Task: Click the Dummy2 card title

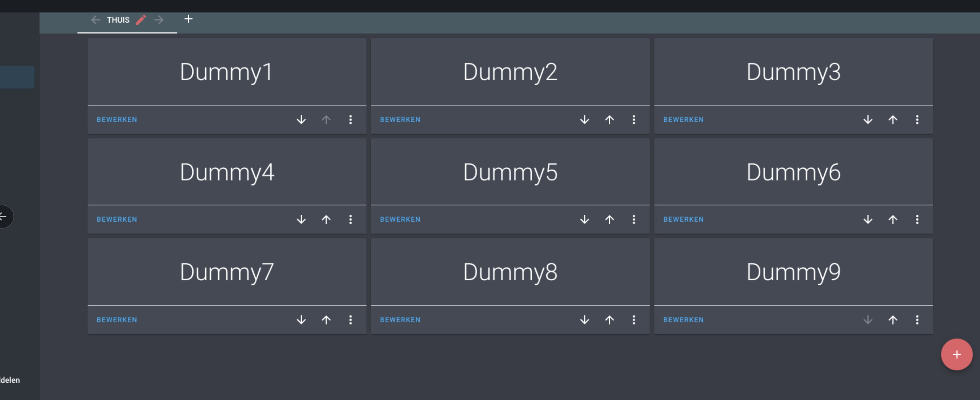Action: pos(510,72)
